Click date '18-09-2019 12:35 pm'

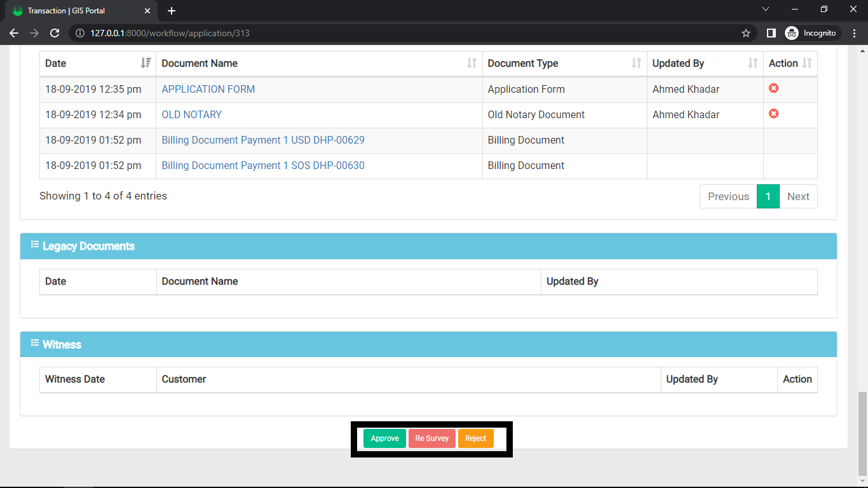[x=93, y=89]
